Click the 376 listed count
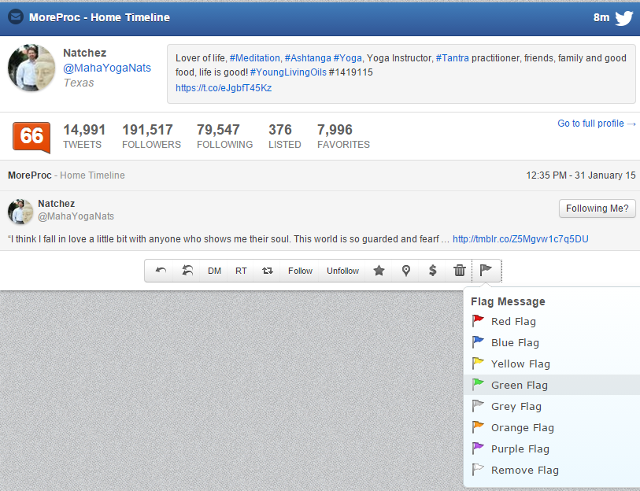 280,130
